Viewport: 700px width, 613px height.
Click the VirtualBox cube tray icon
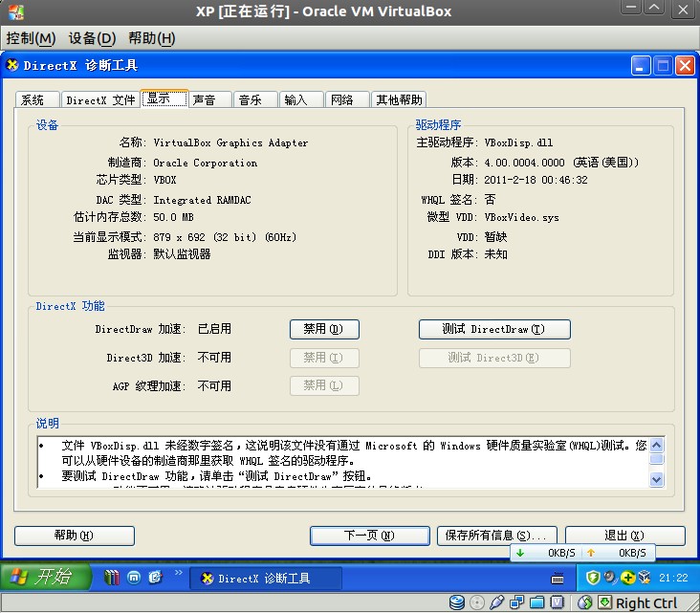click(645, 578)
